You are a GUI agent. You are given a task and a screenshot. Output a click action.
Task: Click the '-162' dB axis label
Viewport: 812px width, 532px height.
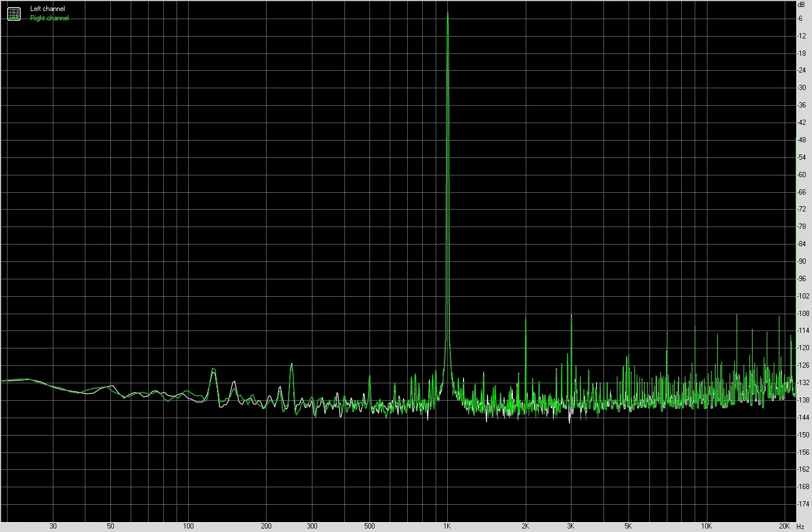pyautogui.click(x=804, y=469)
